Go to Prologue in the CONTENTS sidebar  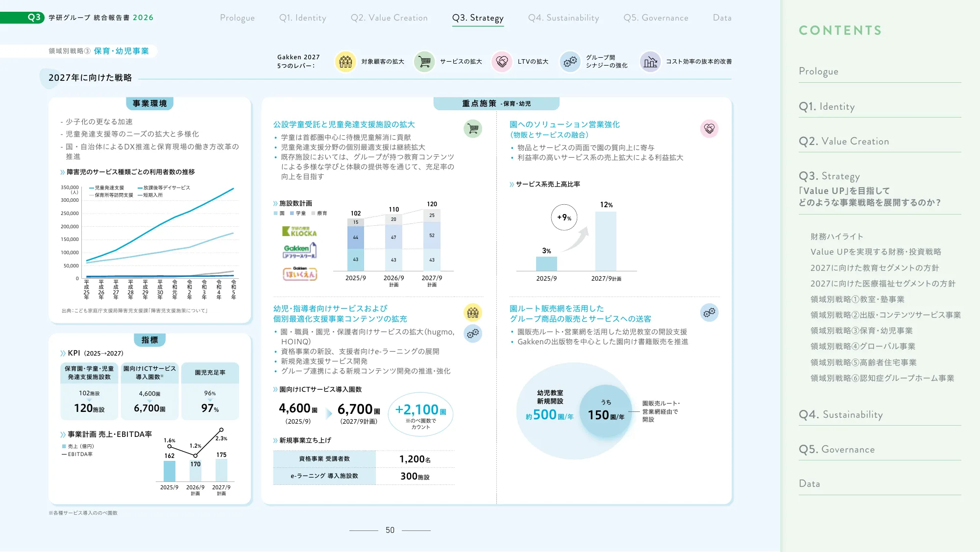click(818, 71)
